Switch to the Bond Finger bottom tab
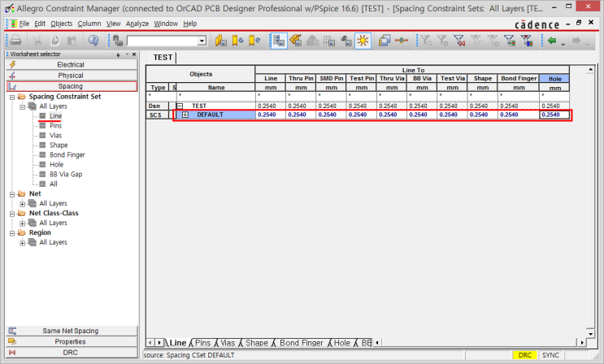This screenshot has width=604, height=364. coord(302,343)
